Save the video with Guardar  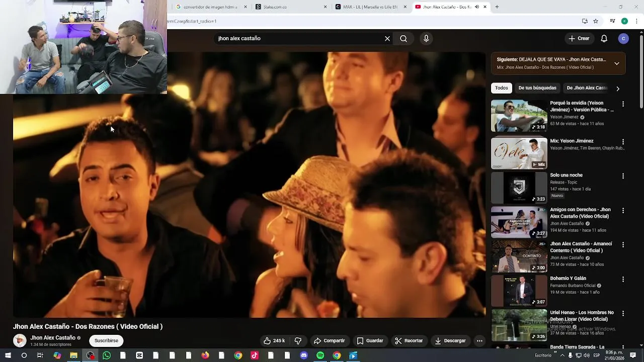point(370,341)
